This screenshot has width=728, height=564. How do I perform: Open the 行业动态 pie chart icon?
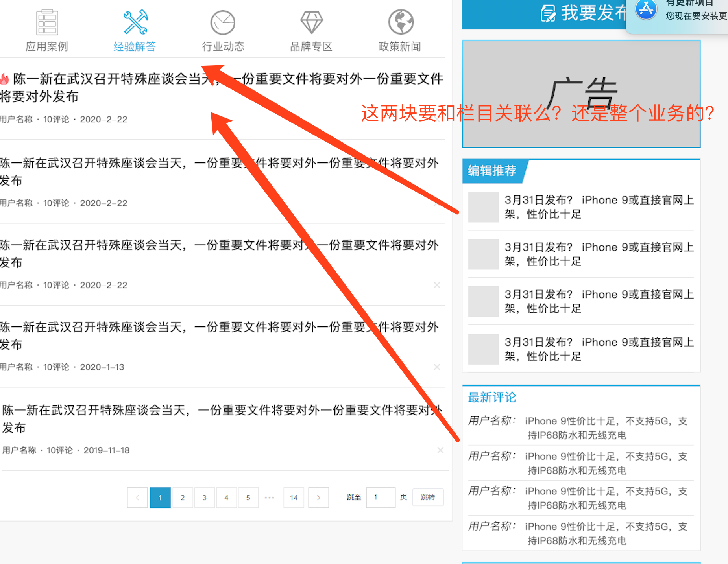click(223, 23)
